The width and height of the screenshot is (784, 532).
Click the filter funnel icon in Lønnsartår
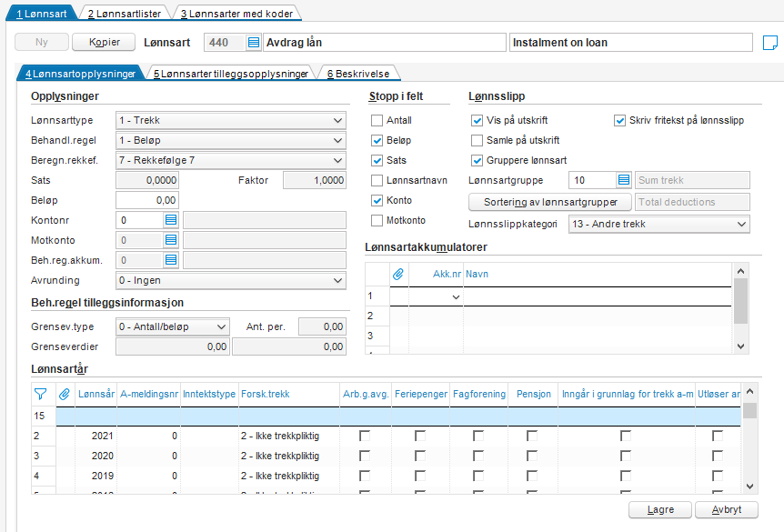(41, 394)
